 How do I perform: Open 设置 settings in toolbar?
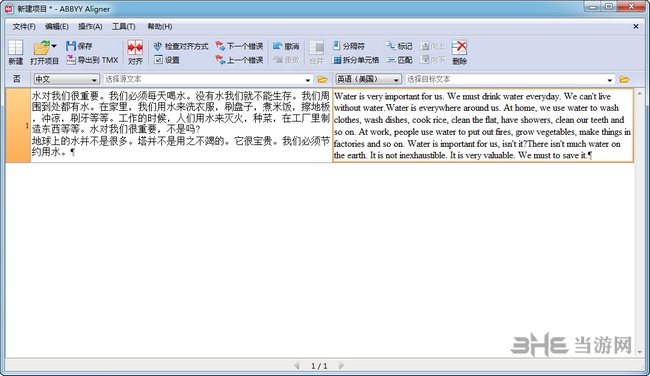point(166,60)
